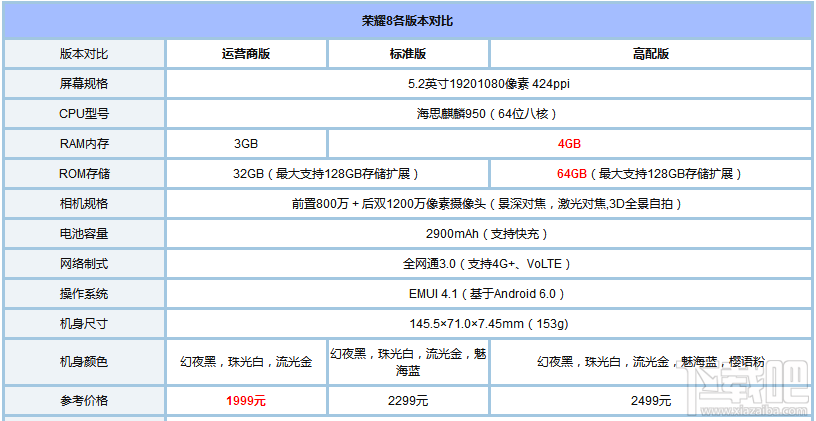Click the red 64GB storage cell text
Image resolution: width=816 pixels, height=421 pixels.
pos(649,174)
